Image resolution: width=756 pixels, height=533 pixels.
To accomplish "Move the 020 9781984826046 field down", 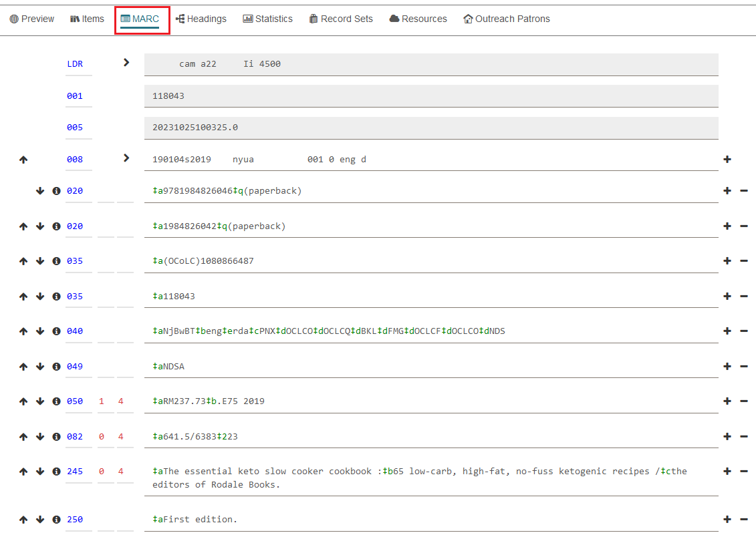I will tap(40, 191).
